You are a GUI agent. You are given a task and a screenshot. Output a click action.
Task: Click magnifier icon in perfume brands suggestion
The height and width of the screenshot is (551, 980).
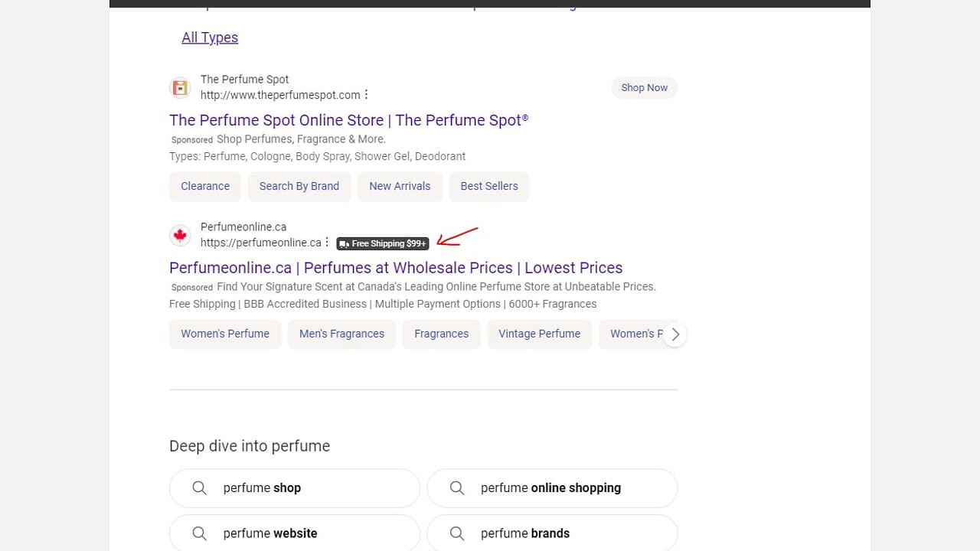(457, 533)
